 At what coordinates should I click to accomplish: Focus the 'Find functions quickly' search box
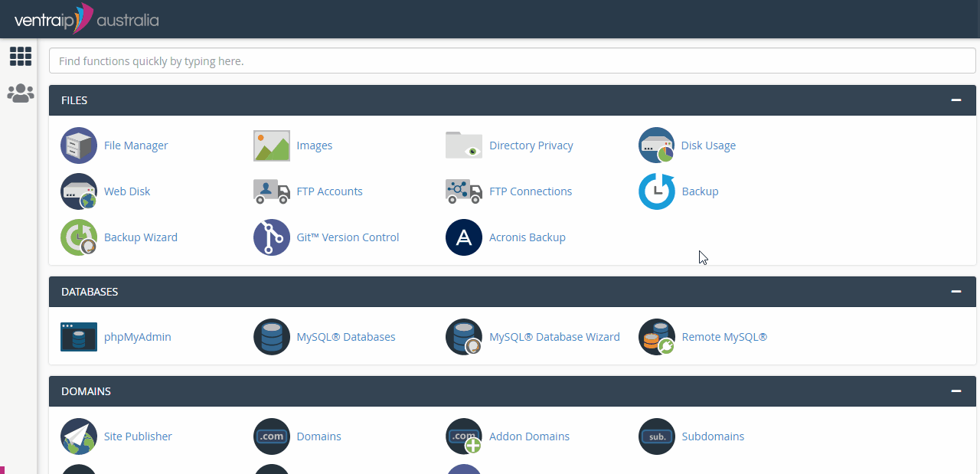512,60
